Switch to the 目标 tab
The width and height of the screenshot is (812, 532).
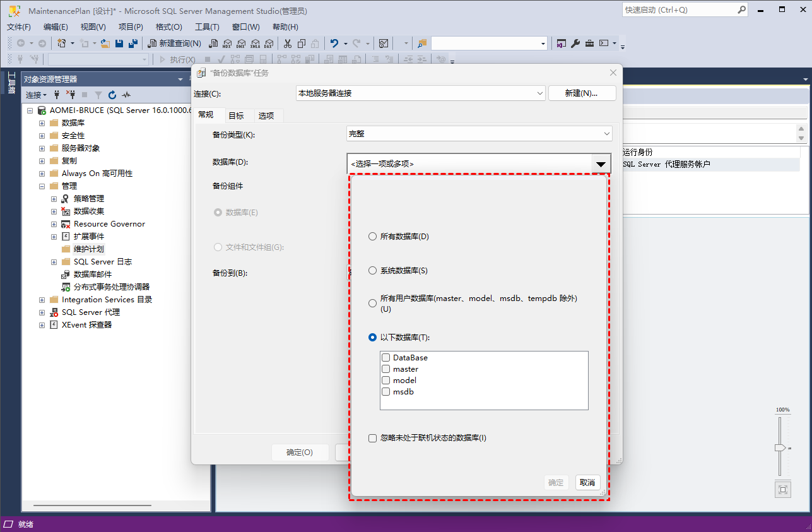[x=236, y=115]
